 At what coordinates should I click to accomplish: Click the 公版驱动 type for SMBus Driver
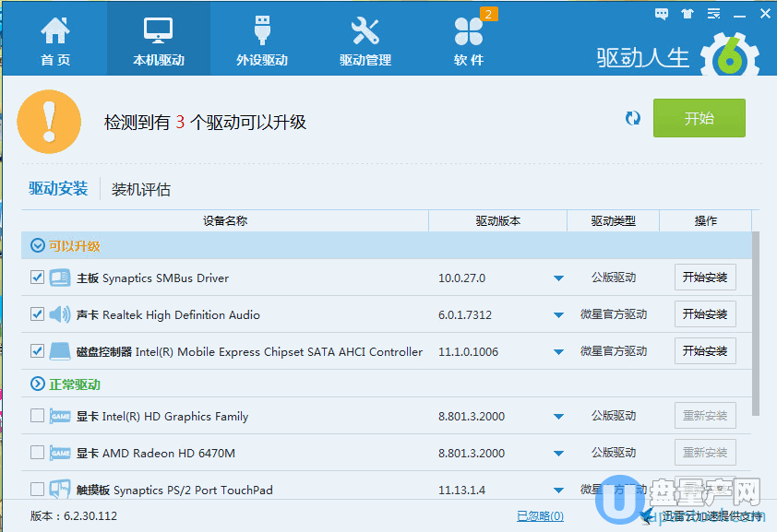pyautogui.click(x=614, y=278)
